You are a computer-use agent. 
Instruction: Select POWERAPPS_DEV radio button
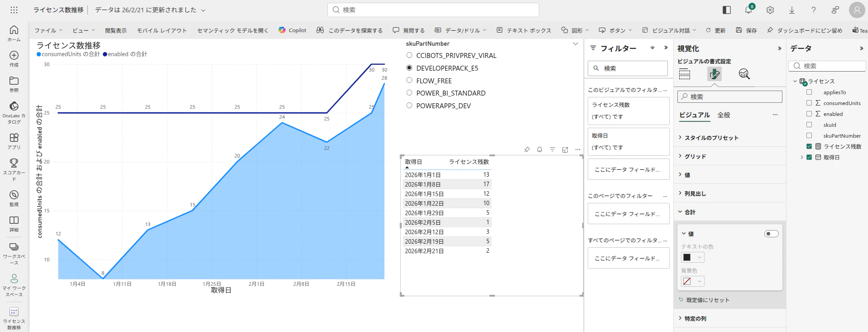coord(409,105)
